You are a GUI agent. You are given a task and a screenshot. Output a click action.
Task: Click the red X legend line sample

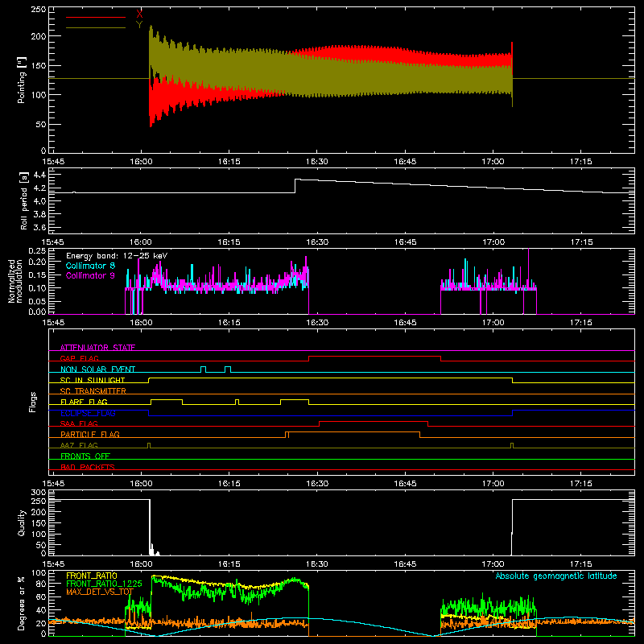tap(96, 17)
